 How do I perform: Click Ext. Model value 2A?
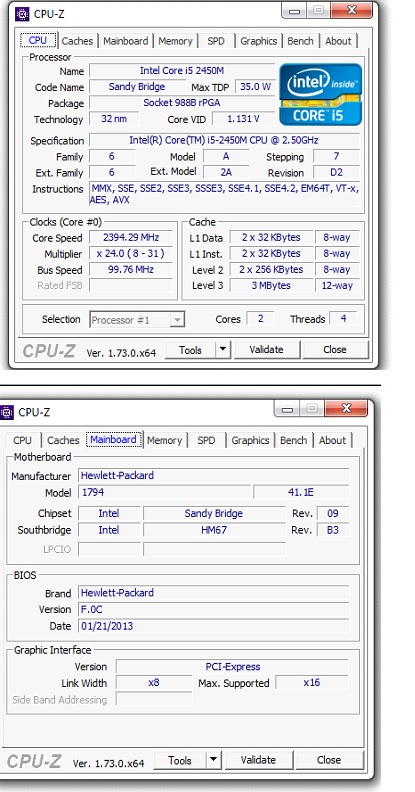coord(226,172)
